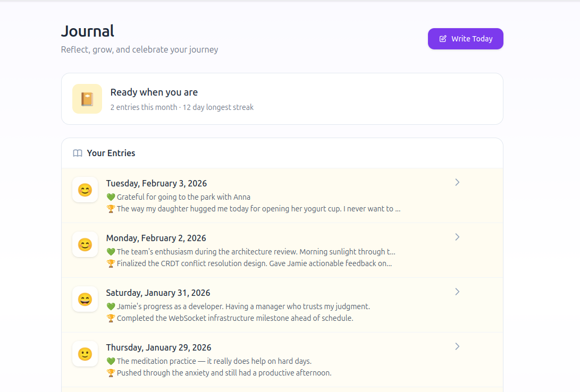Click the Ready when you are title
This screenshot has height=392, width=580.
coord(154,92)
